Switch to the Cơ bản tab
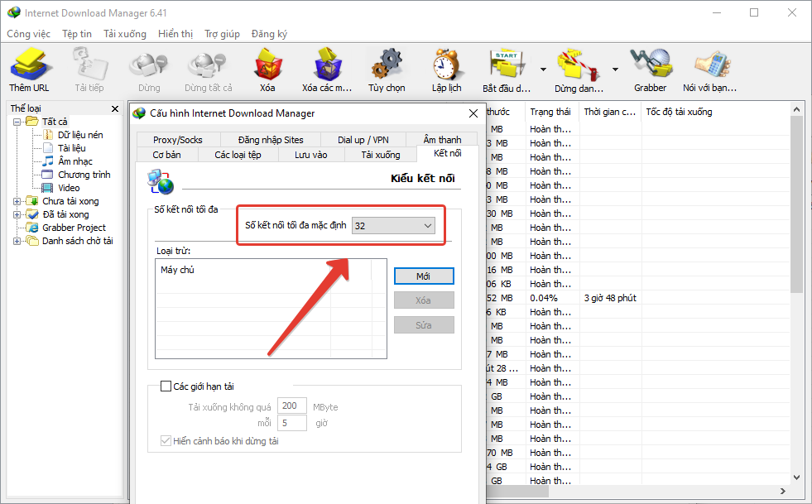 tap(166, 155)
